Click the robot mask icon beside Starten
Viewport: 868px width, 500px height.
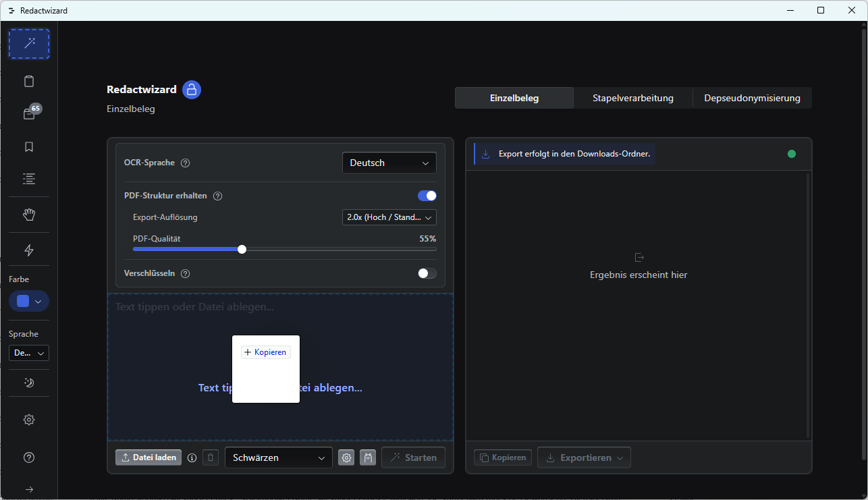pyautogui.click(x=368, y=457)
